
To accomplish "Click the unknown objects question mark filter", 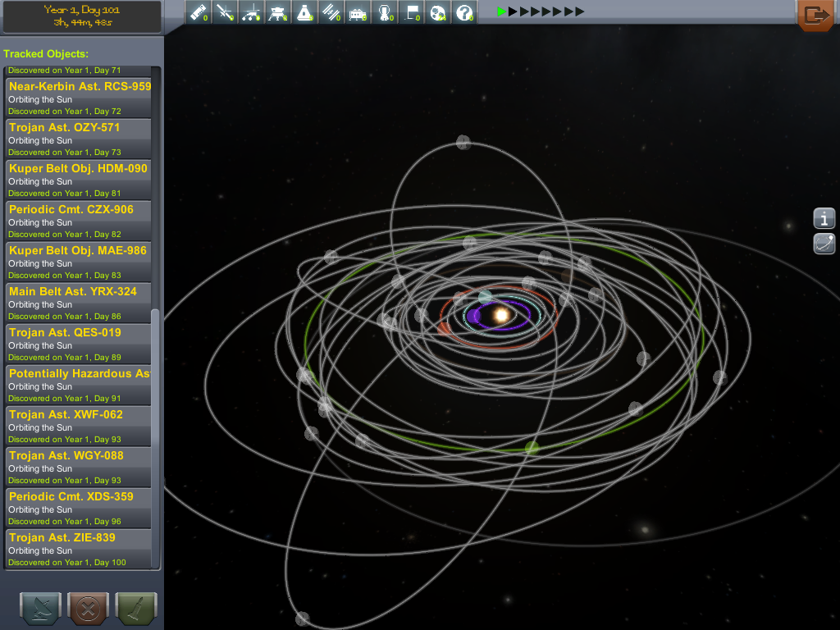I will [x=464, y=12].
